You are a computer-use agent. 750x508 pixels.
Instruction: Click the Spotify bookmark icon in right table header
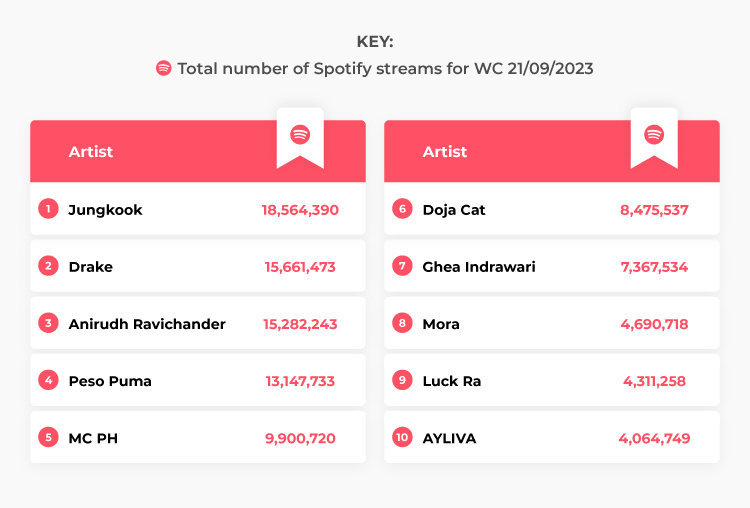pyautogui.click(x=654, y=134)
